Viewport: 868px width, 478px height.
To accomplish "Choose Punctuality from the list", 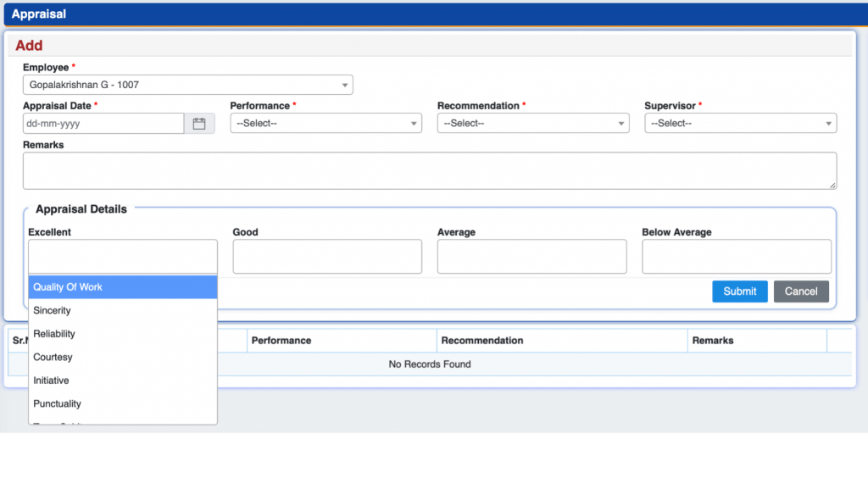I will click(x=57, y=404).
